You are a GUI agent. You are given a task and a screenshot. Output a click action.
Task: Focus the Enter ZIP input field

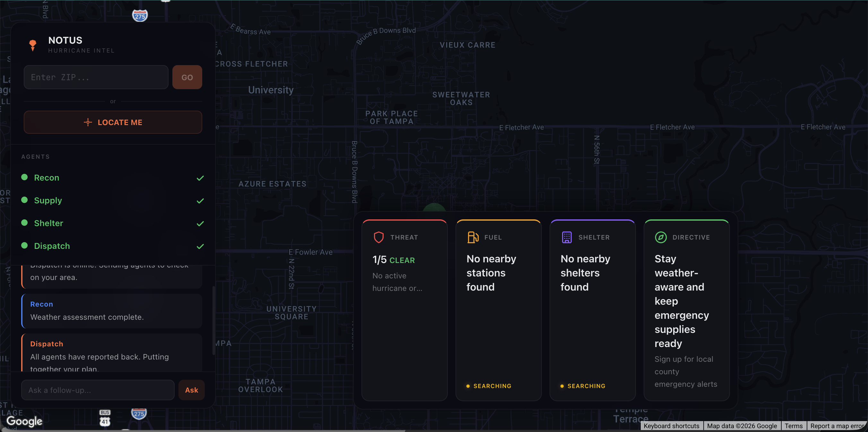point(96,77)
